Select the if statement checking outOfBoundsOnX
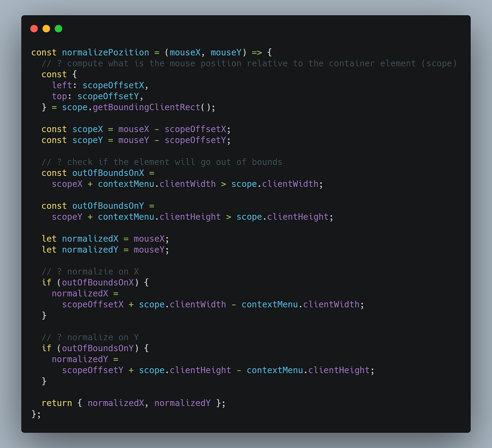The image size is (492, 448). point(94,282)
